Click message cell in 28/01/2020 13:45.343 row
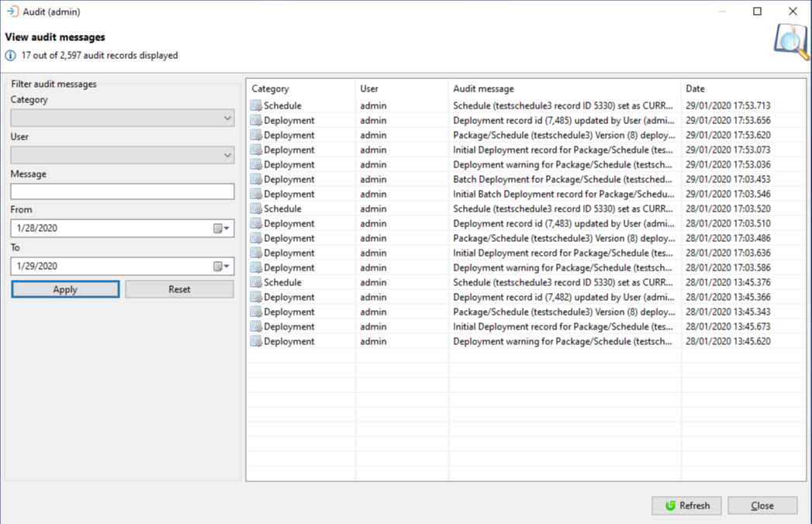The image size is (812, 524). pyautogui.click(x=564, y=312)
